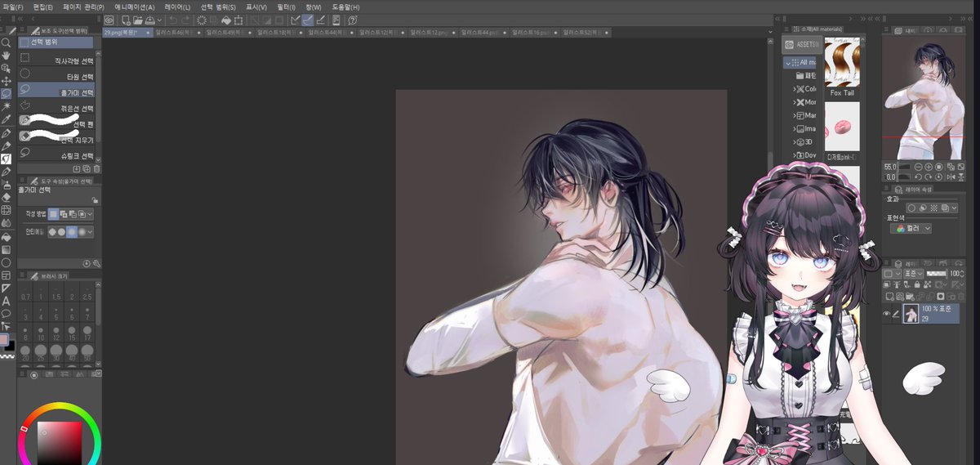
Task: Choose 슈링크 선택 sub tool
Action: coord(56,154)
